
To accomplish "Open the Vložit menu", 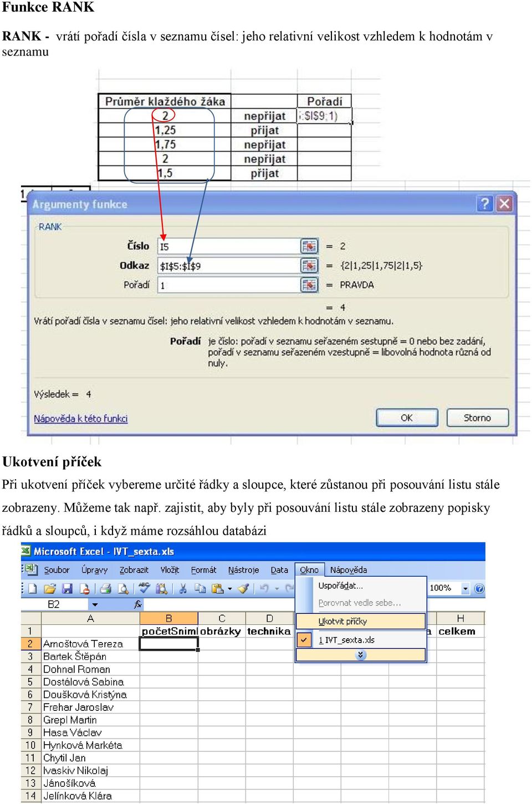I will pos(170,570).
